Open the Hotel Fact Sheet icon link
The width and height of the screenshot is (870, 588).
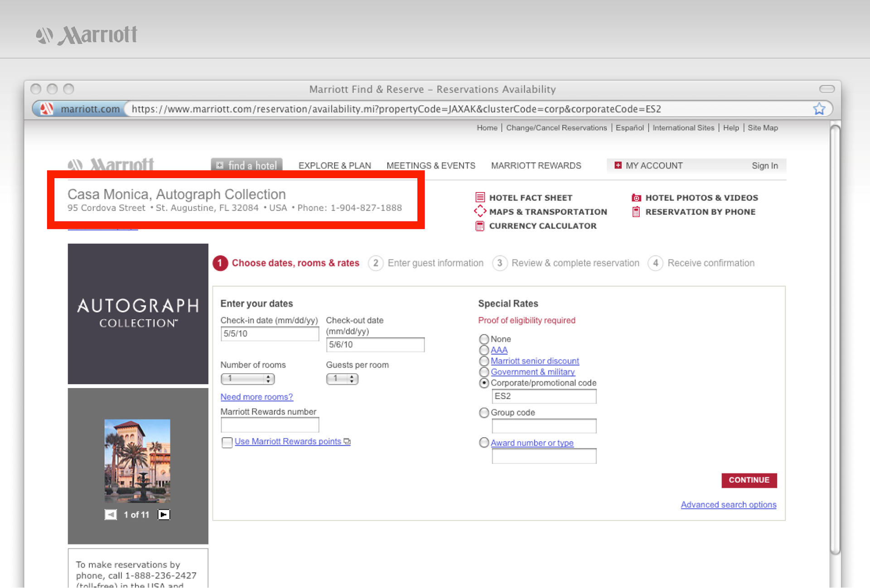tap(480, 198)
